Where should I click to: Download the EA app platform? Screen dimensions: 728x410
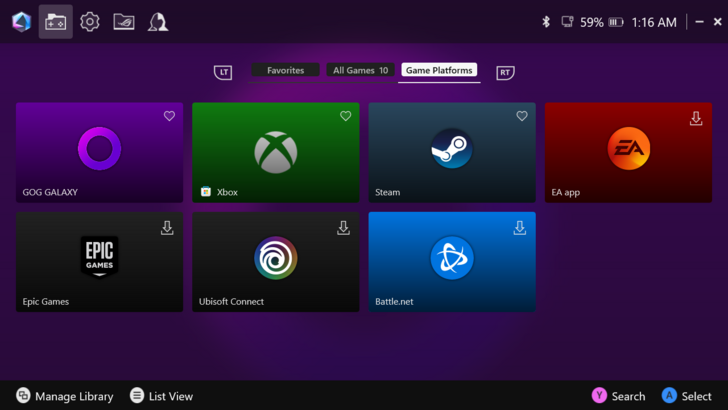coord(696,118)
